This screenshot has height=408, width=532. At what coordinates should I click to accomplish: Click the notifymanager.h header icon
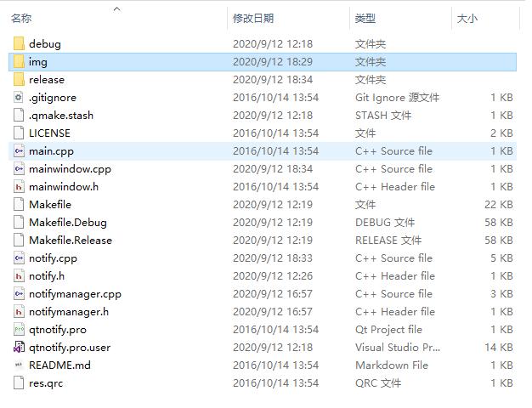[19, 312]
